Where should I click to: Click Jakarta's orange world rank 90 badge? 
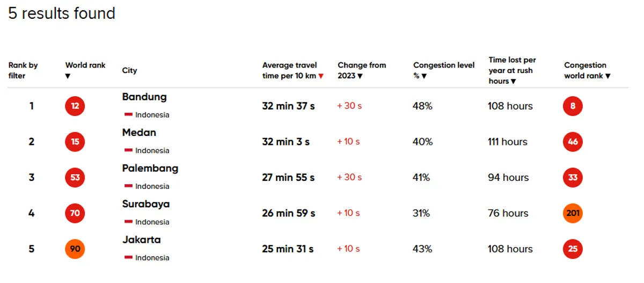pos(75,249)
